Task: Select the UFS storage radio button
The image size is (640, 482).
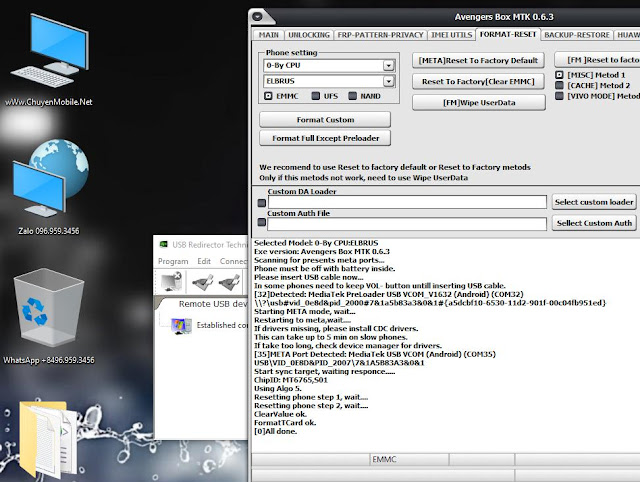Action: [x=316, y=96]
